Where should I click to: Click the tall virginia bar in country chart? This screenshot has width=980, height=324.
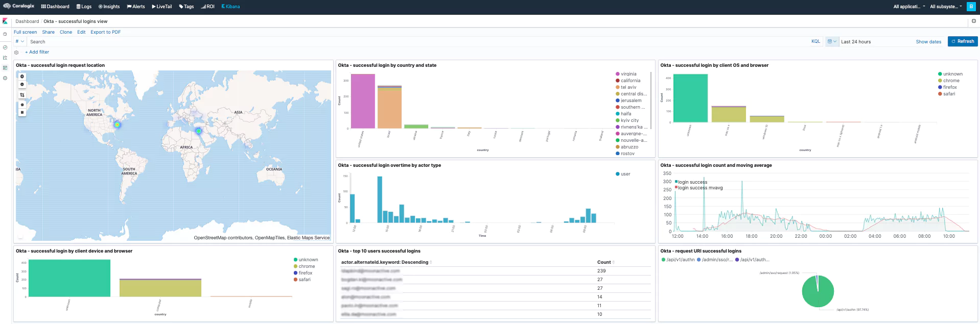(363, 101)
